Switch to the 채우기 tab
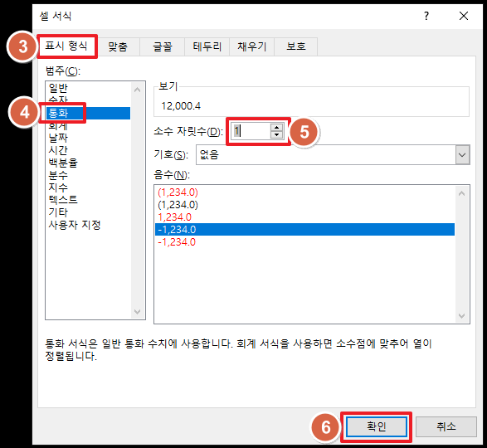This screenshot has width=487, height=448. tap(252, 47)
